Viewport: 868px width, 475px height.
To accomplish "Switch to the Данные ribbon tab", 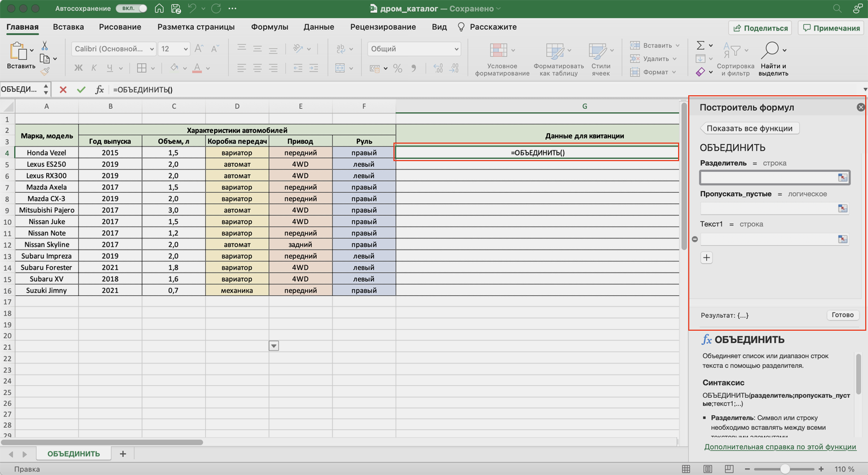I will pos(318,27).
